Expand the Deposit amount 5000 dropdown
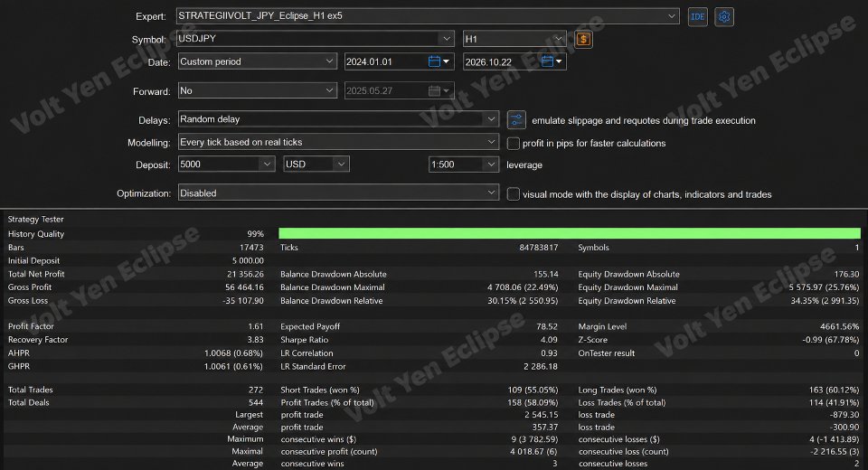 tap(267, 164)
